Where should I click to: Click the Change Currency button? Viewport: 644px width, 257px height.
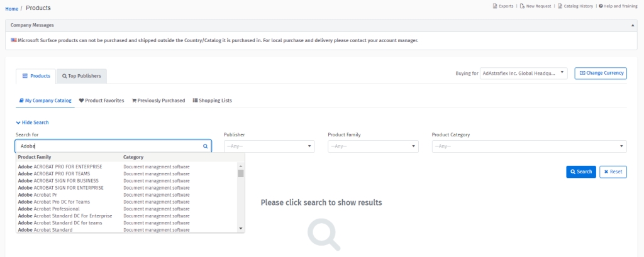tap(600, 74)
